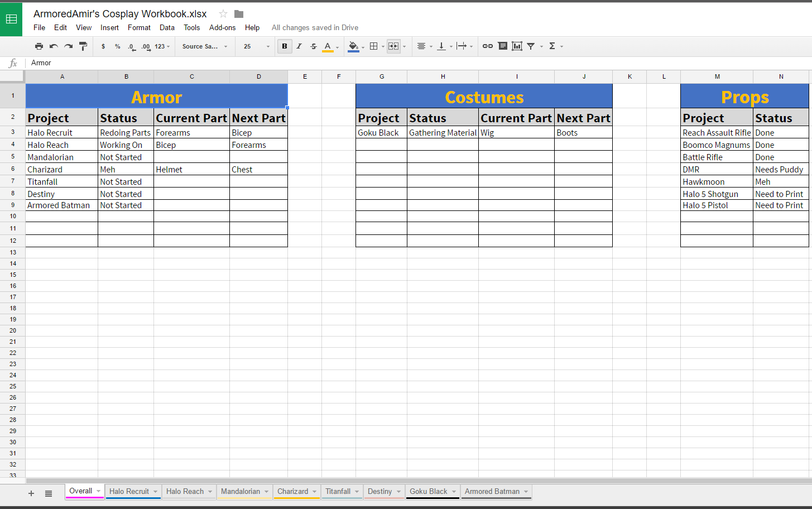This screenshot has height=509, width=812.
Task: Format selection as percent
Action: pyautogui.click(x=118, y=46)
